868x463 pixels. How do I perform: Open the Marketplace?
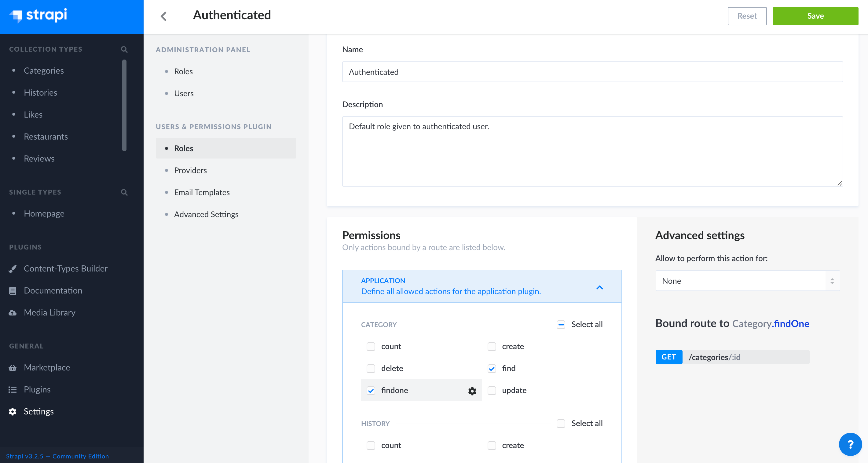[46, 367]
